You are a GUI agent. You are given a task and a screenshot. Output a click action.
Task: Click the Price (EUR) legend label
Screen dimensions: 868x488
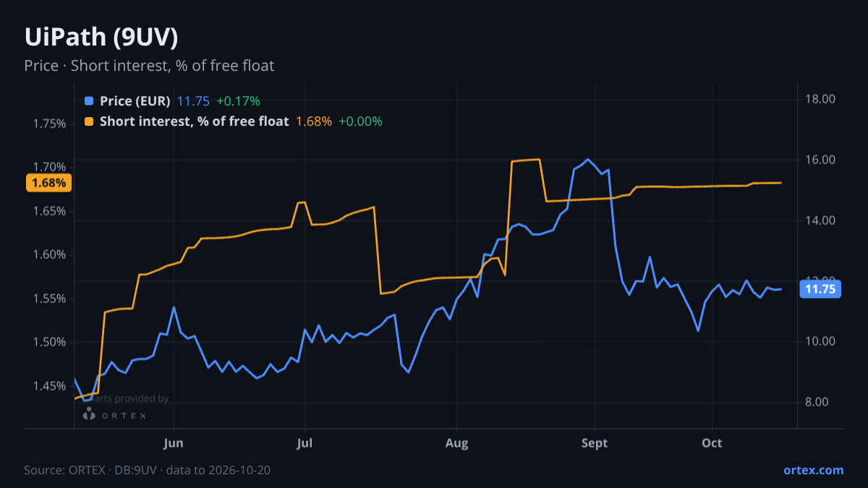[135, 101]
